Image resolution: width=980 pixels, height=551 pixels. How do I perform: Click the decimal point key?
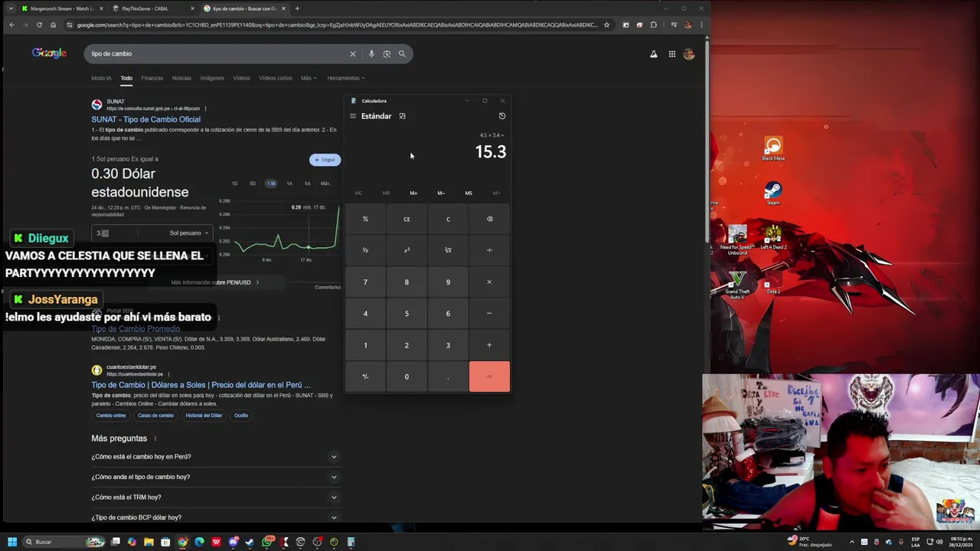[448, 377]
